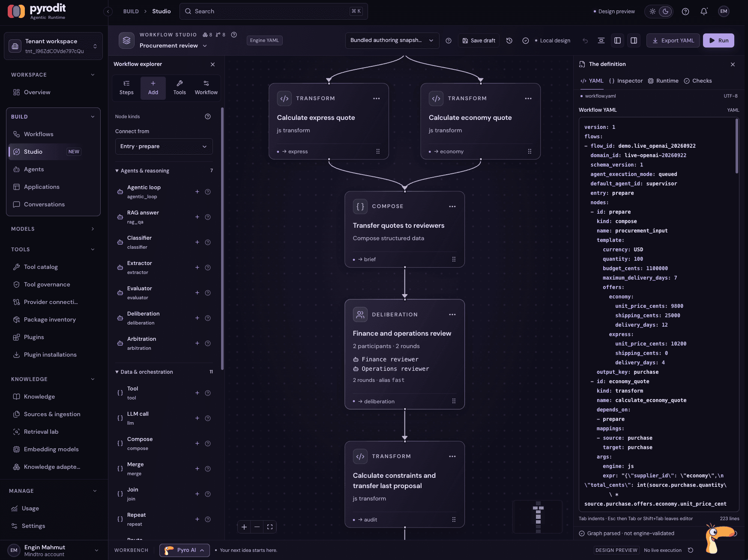Open the Inspector tab

[x=626, y=81]
